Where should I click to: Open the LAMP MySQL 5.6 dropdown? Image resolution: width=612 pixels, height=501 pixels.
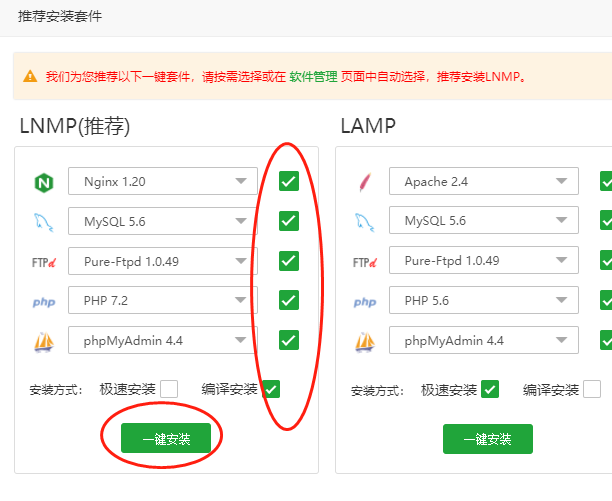[x=484, y=220]
